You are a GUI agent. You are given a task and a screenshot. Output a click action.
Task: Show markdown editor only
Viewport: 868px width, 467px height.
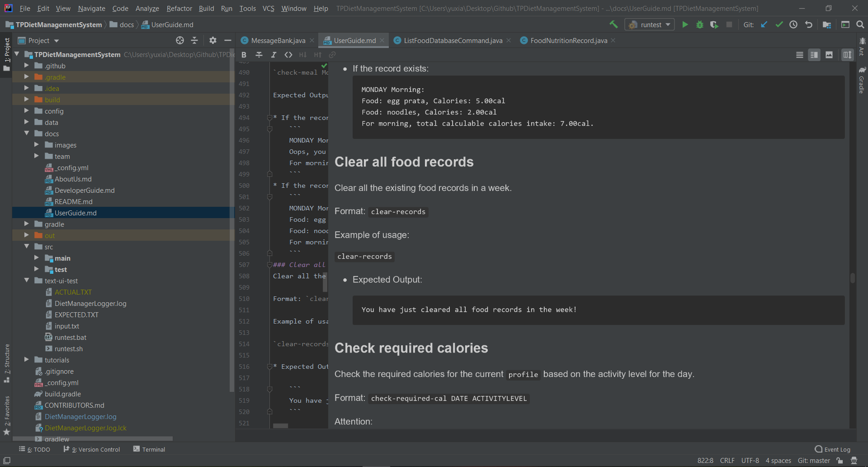[800, 55]
